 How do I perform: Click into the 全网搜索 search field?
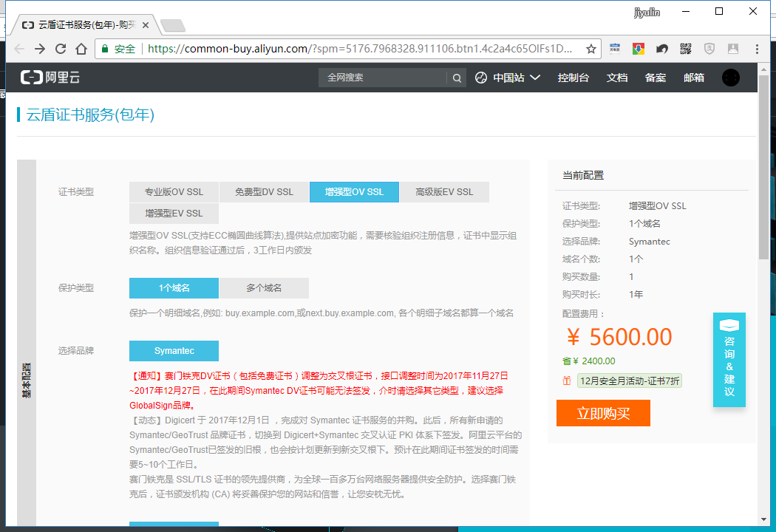pyautogui.click(x=384, y=78)
